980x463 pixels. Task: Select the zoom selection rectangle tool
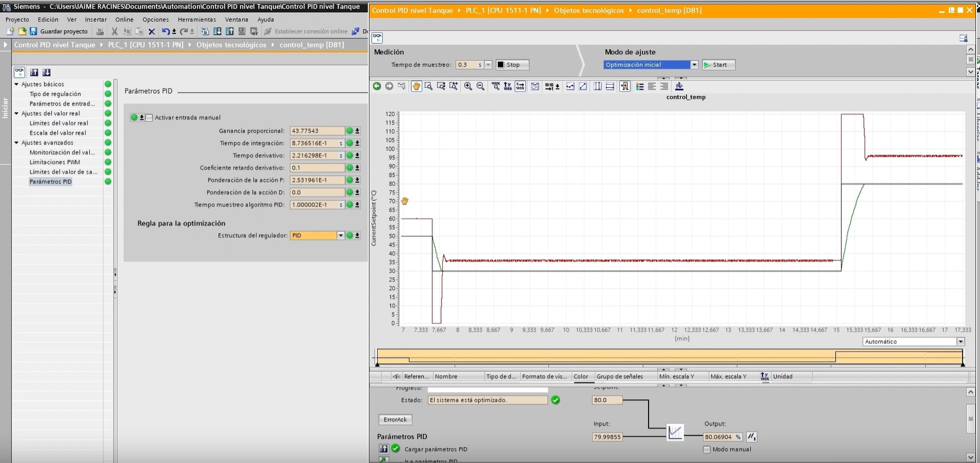(429, 86)
